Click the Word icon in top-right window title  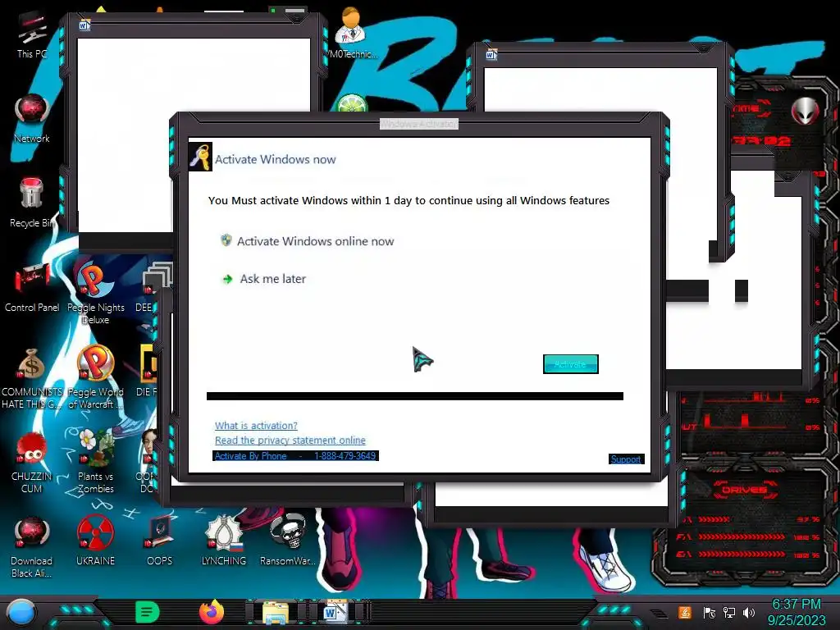point(492,54)
